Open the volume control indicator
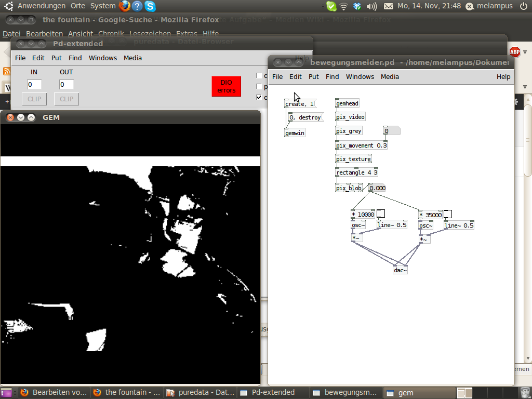Image resolution: width=532 pixels, height=399 pixels. click(x=371, y=6)
